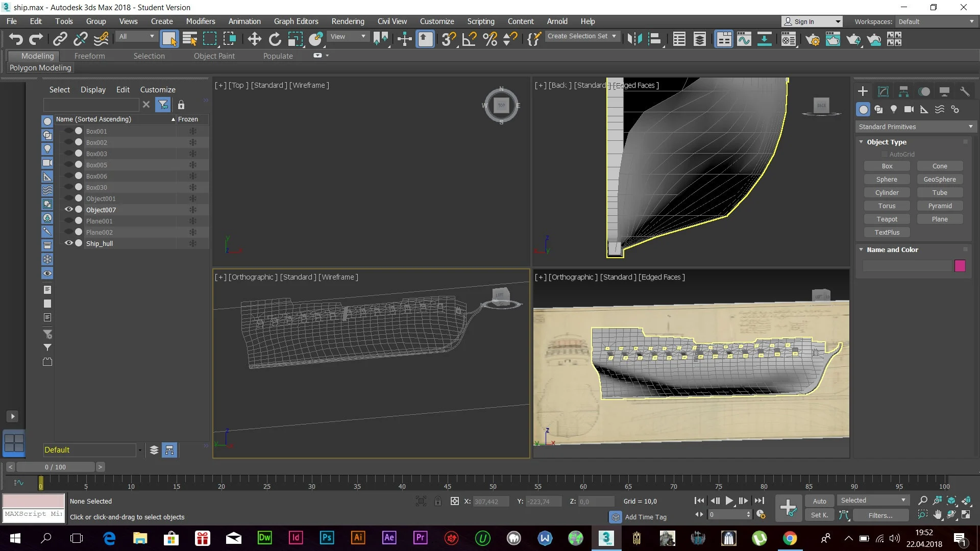The image size is (980, 551).
Task: Toggle Auto Key animation mode
Action: 819,501
